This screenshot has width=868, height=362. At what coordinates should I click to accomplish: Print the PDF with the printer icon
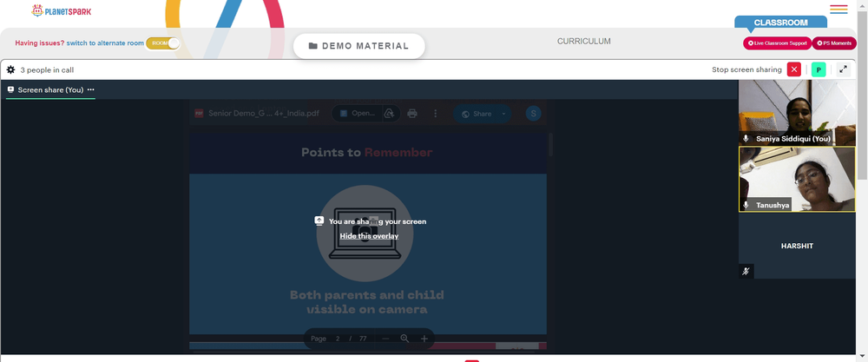(411, 114)
